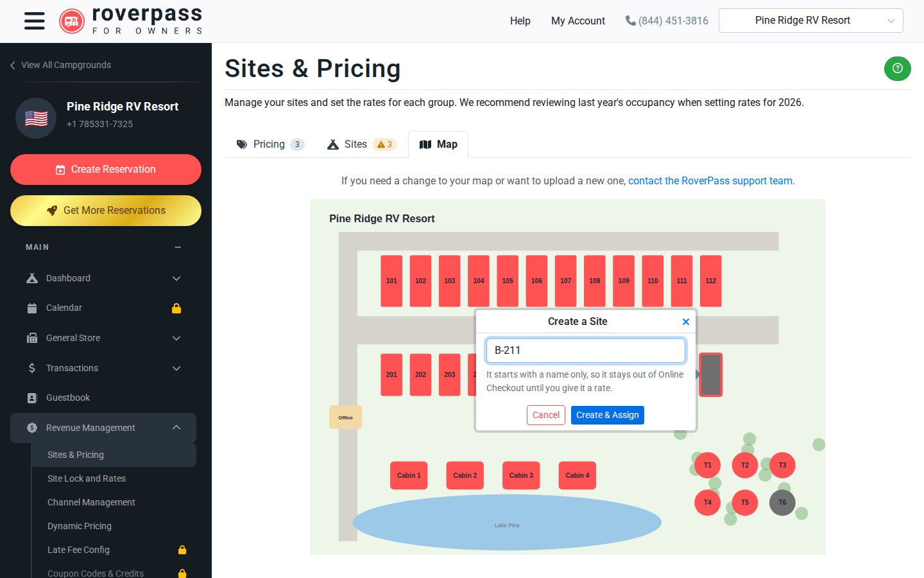The height and width of the screenshot is (578, 924).
Task: Click the Create & Assign button
Action: click(x=608, y=415)
